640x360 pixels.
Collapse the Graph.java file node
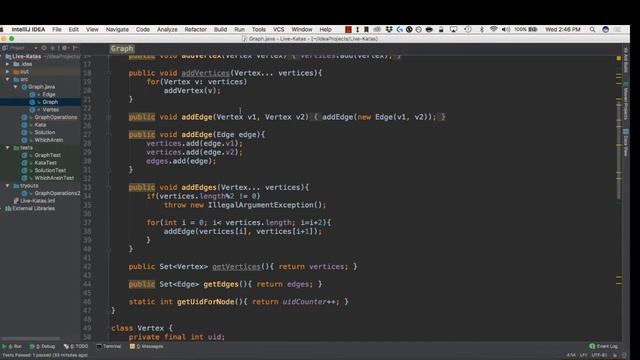(x=16, y=87)
